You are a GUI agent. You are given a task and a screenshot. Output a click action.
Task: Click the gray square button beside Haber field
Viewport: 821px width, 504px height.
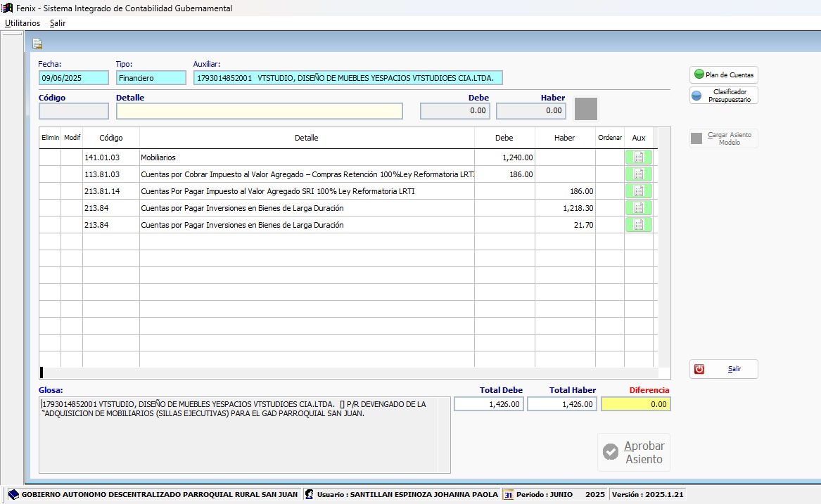585,109
